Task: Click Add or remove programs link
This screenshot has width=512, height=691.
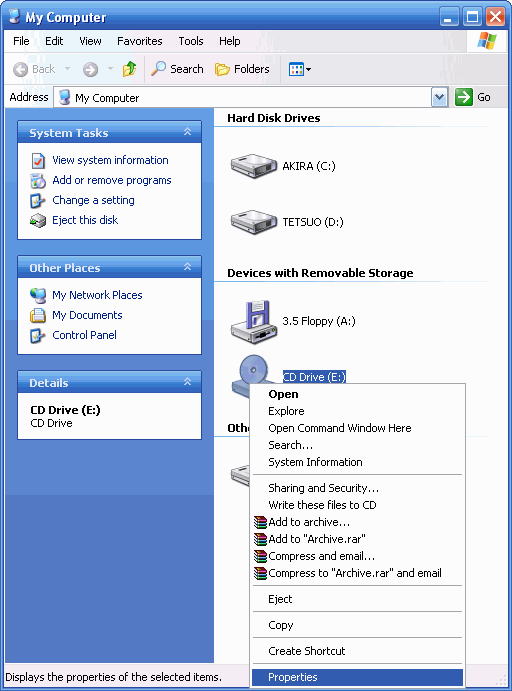Action: point(111,180)
